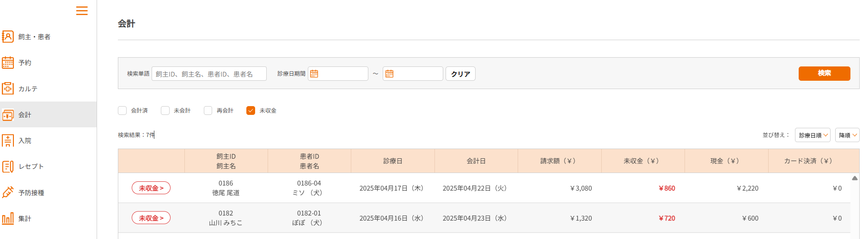This screenshot has width=868, height=239.
Task: Open 未収金 badge for owner 0186
Action: coord(151,188)
